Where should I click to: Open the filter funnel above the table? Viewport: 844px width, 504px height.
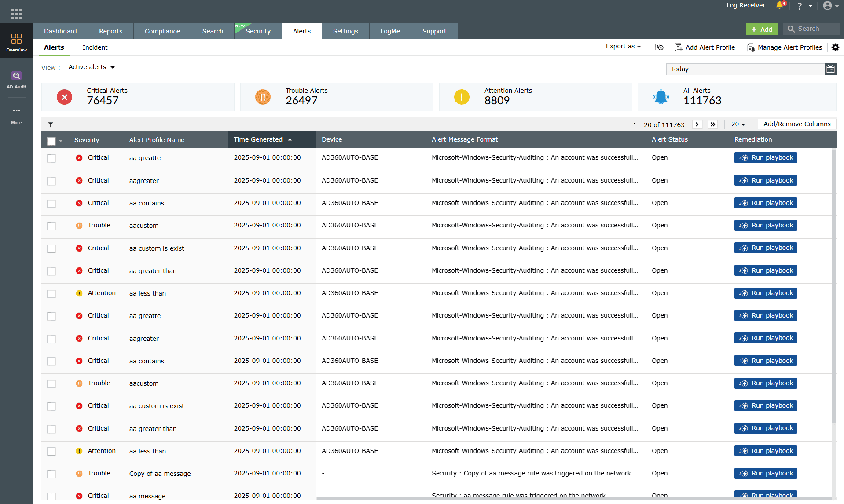pos(51,124)
